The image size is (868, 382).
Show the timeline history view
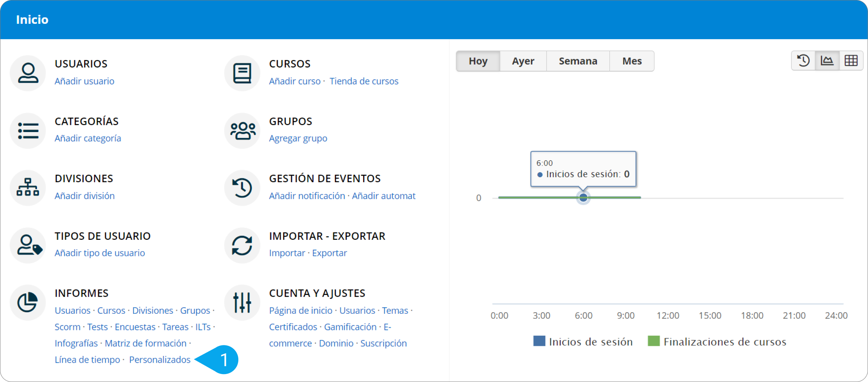803,61
